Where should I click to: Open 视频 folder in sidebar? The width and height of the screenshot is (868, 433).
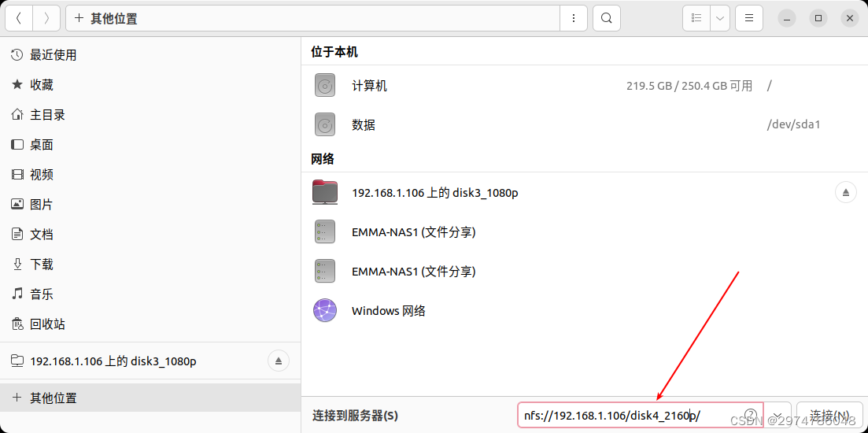[150, 175]
